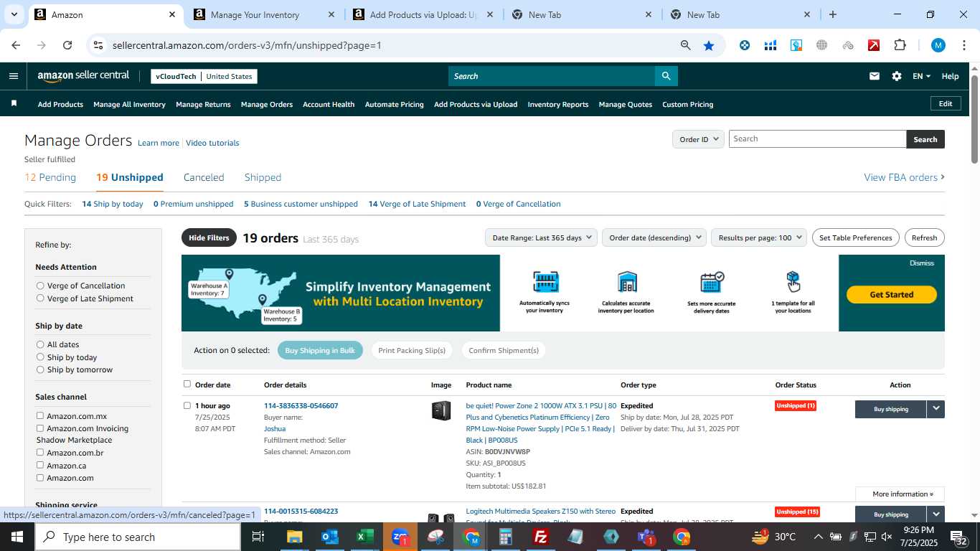
Task: Select the Ship by today radio button
Action: 40,357
